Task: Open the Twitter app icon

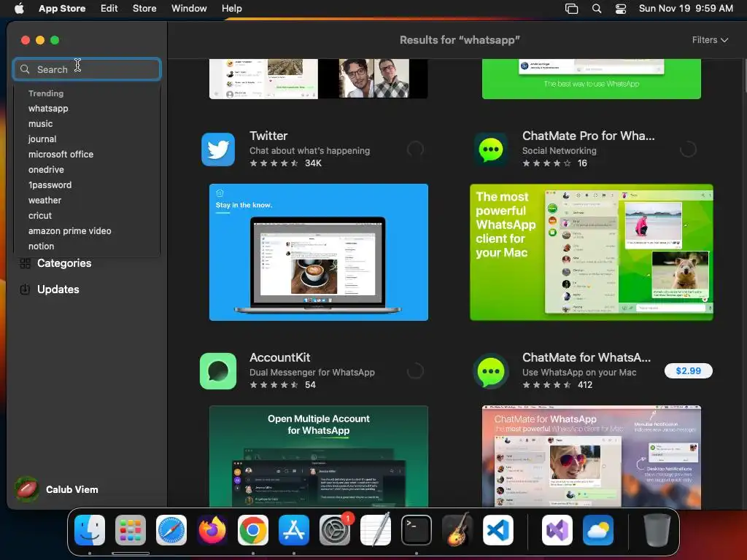Action: (x=217, y=149)
